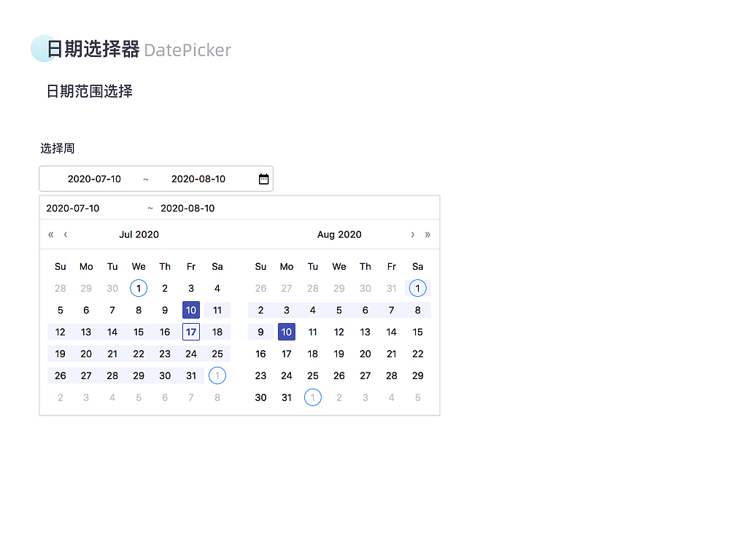
Task: Jump to the next year using double chevron
Action: pyautogui.click(x=427, y=234)
